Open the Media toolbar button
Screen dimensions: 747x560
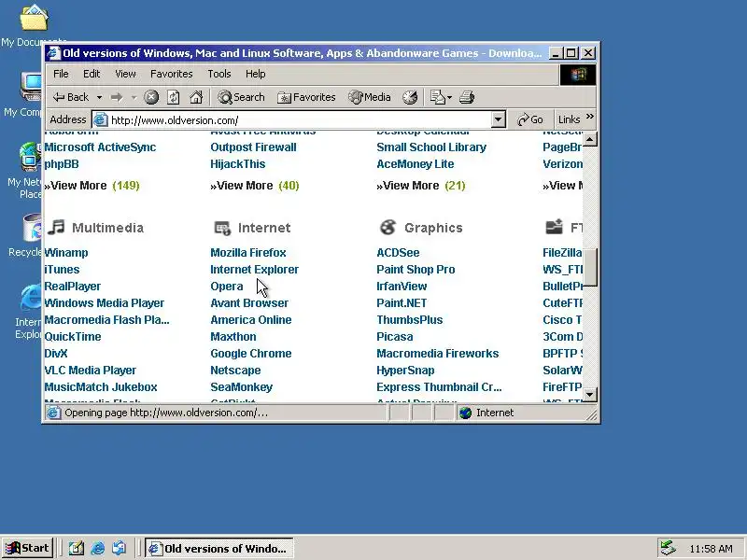tap(370, 97)
